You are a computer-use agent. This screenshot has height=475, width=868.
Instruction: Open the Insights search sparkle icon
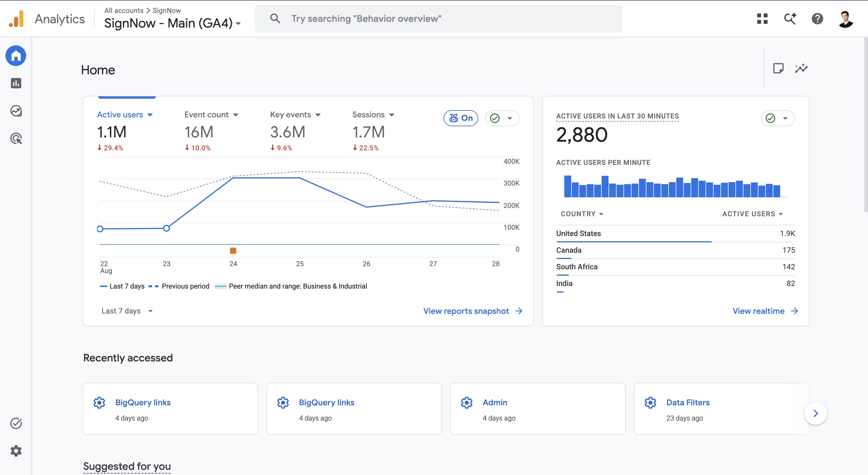(790, 19)
